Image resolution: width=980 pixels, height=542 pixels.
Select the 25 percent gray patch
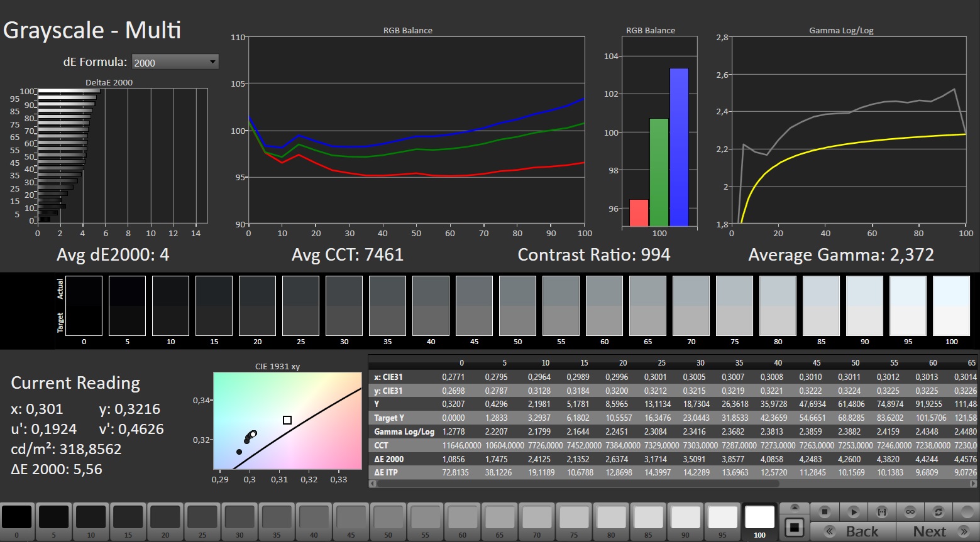pos(202,518)
